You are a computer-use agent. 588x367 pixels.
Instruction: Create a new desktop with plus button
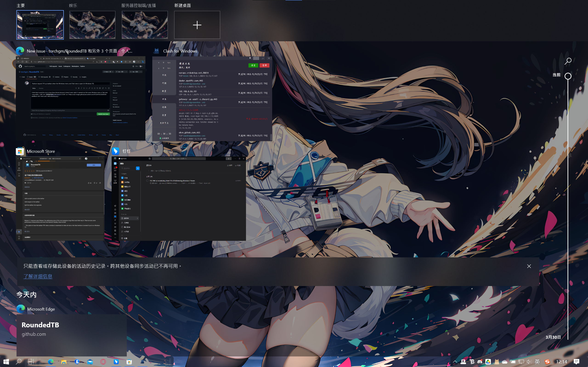click(197, 25)
